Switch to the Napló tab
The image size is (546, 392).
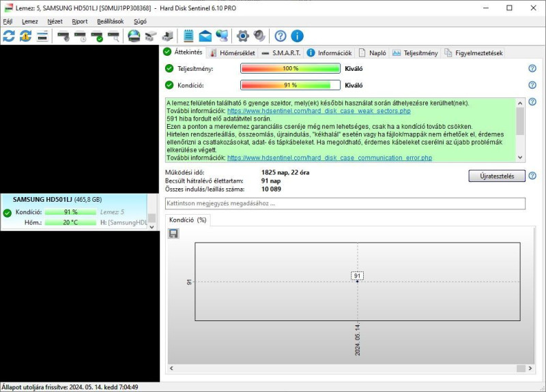373,53
